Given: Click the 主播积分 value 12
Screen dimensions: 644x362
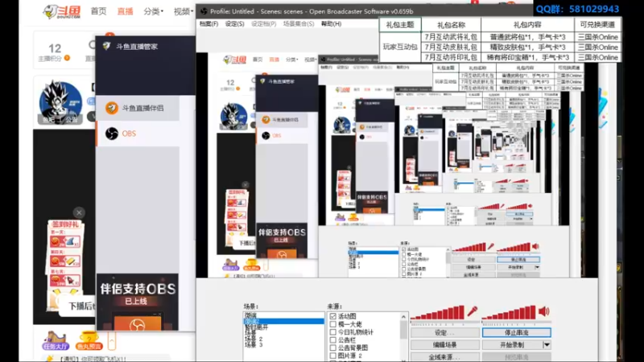Looking at the screenshot, I should (x=55, y=48).
